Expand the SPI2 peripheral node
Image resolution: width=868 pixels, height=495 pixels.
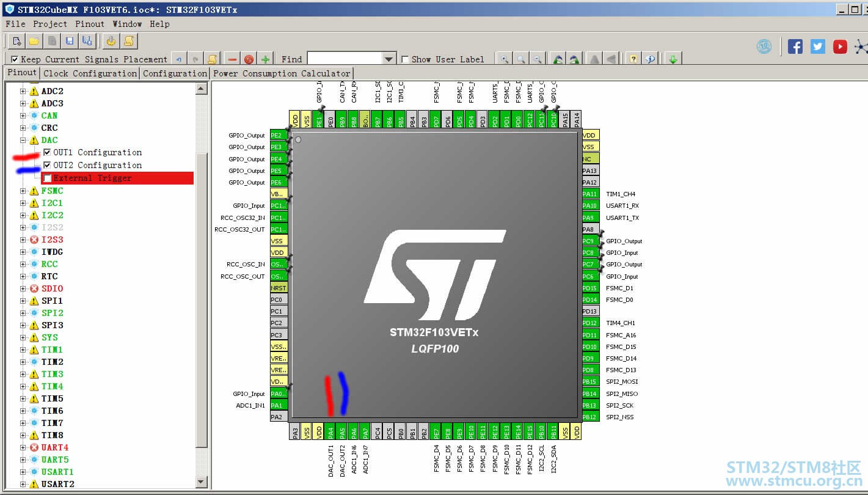click(x=23, y=313)
